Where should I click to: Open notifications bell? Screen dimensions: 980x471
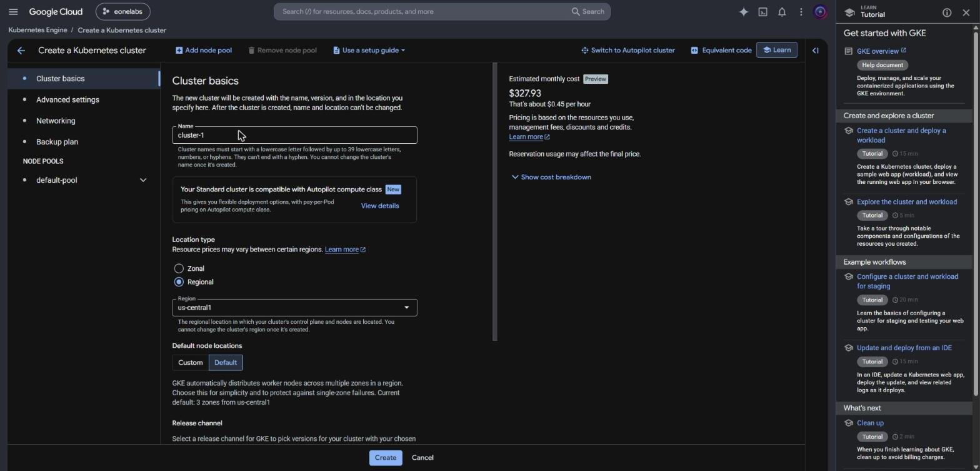pyautogui.click(x=781, y=11)
